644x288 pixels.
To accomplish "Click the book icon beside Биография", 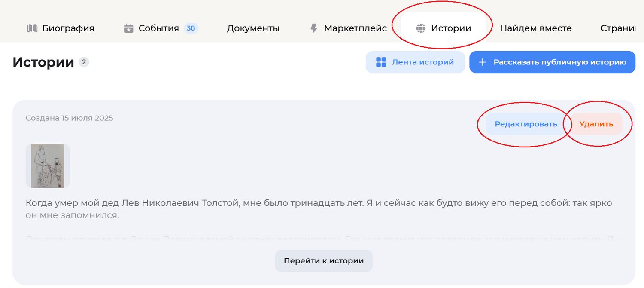I will point(32,28).
